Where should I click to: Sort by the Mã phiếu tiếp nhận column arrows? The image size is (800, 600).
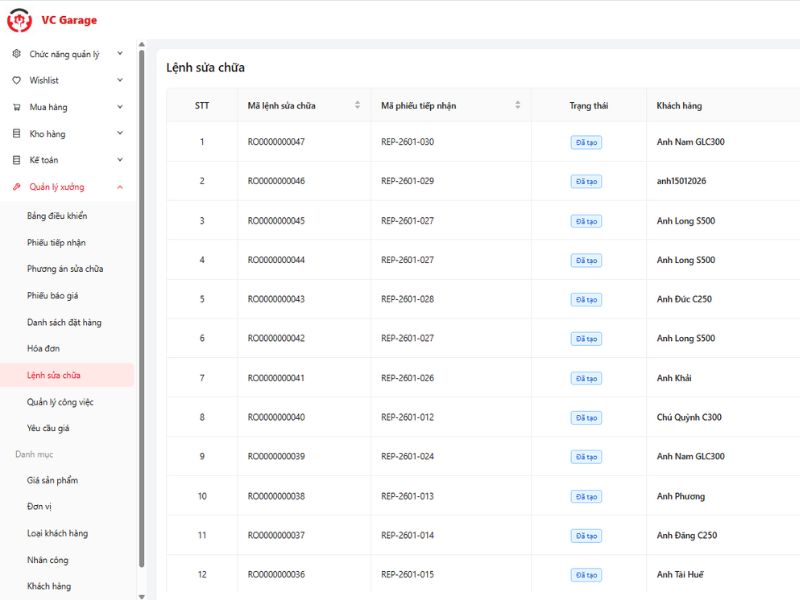(517, 105)
